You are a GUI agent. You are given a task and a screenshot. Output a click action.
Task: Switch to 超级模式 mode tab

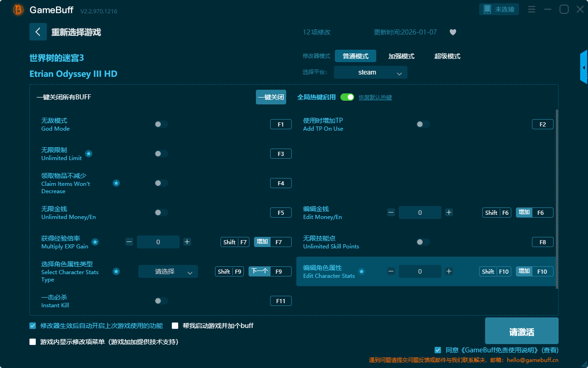click(x=447, y=56)
